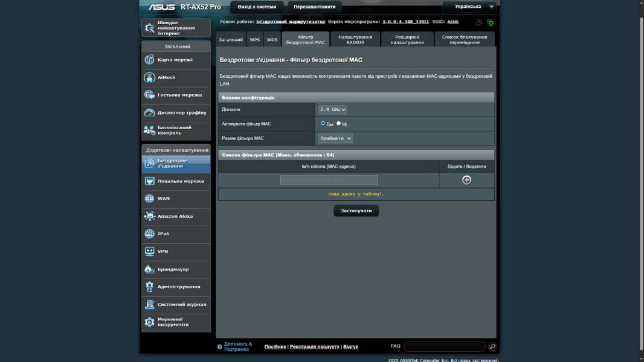This screenshot has height=362, width=644.
Task: Select the AiMesh sidebar icon
Action: click(x=150, y=77)
